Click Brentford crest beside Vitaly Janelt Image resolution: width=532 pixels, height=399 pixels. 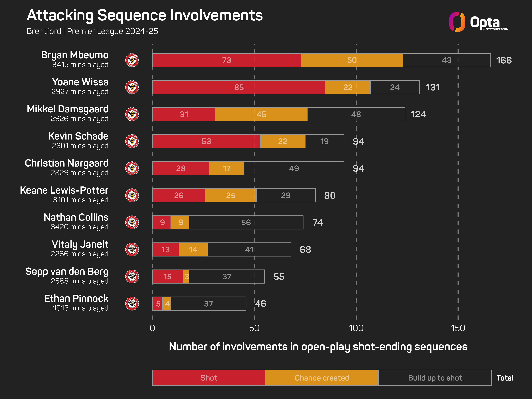tap(132, 249)
